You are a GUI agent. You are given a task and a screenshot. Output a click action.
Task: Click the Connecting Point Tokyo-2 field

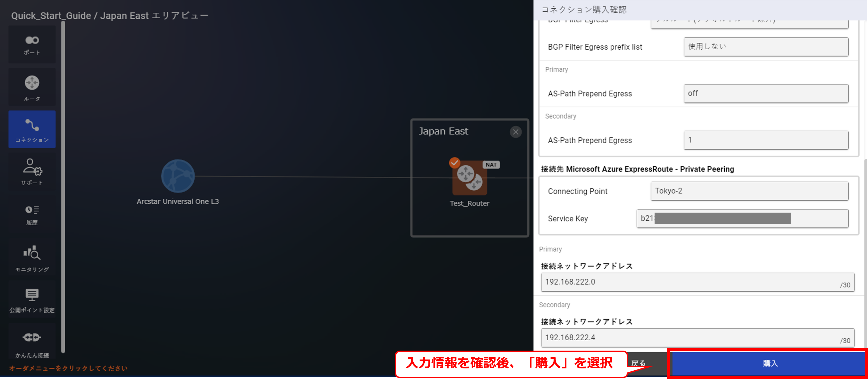(749, 191)
